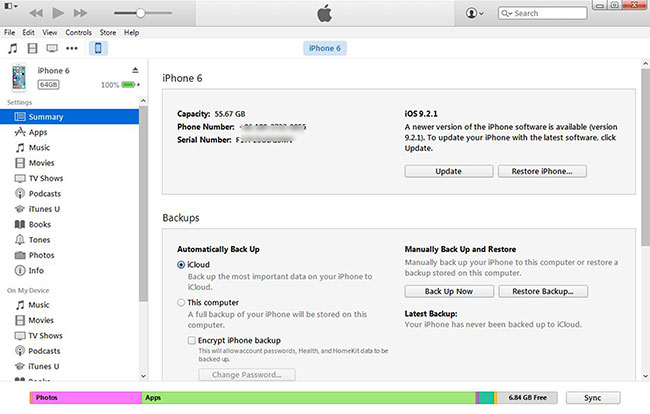Image resolution: width=650 pixels, height=414 pixels.
Task: Open the account user dropdown
Action: [474, 13]
